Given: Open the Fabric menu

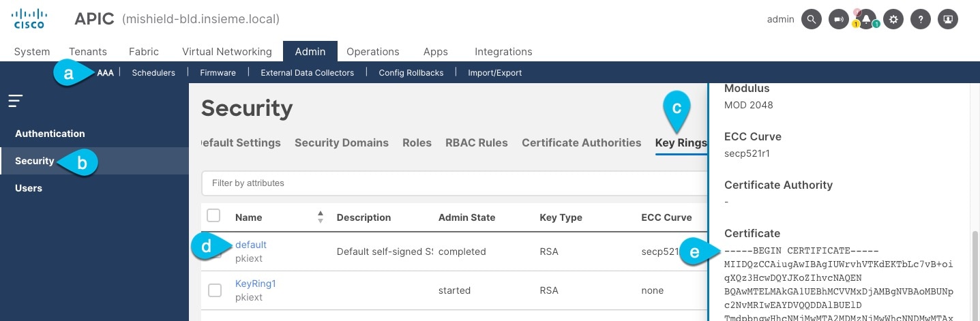Looking at the screenshot, I should 144,51.
